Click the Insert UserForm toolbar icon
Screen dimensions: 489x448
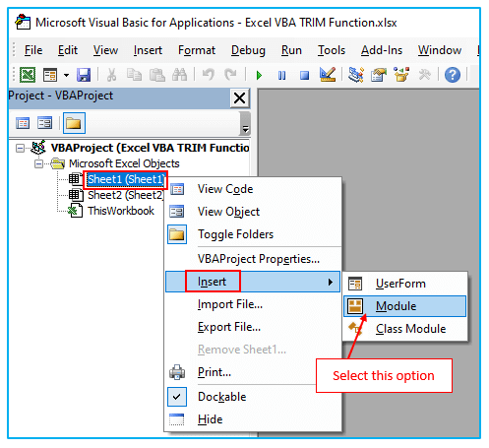[x=50, y=75]
